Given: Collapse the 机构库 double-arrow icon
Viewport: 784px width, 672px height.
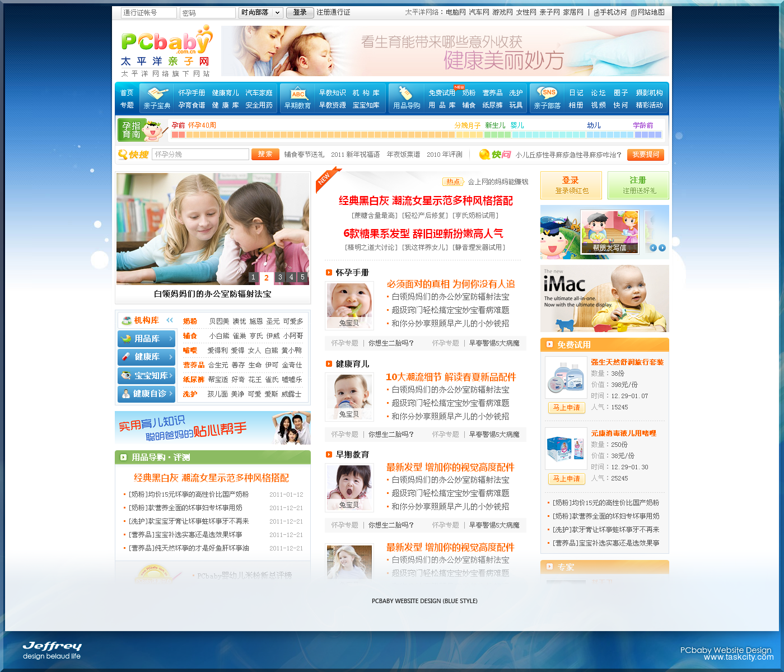Looking at the screenshot, I should click(x=170, y=320).
